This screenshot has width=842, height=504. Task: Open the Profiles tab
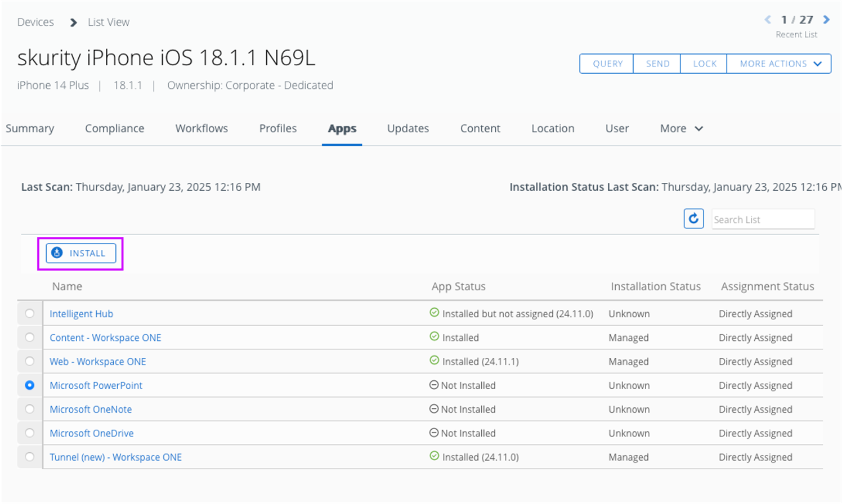coord(277,129)
